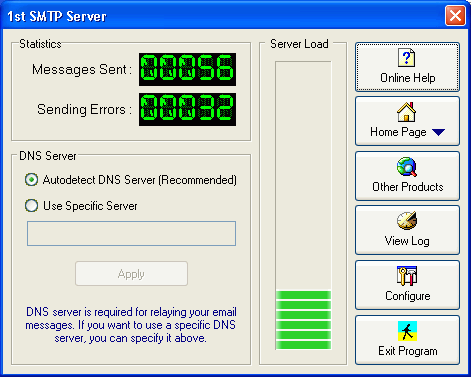Click the Sending Errors counter display
Viewport: 471px width, 377px height.
click(x=187, y=109)
